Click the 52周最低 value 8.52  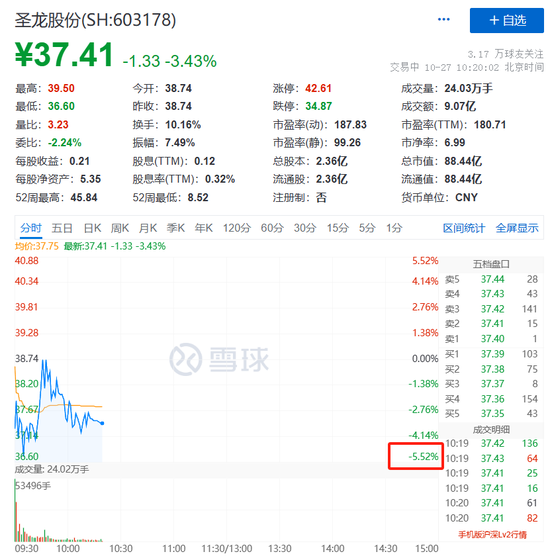pyautogui.click(x=198, y=198)
